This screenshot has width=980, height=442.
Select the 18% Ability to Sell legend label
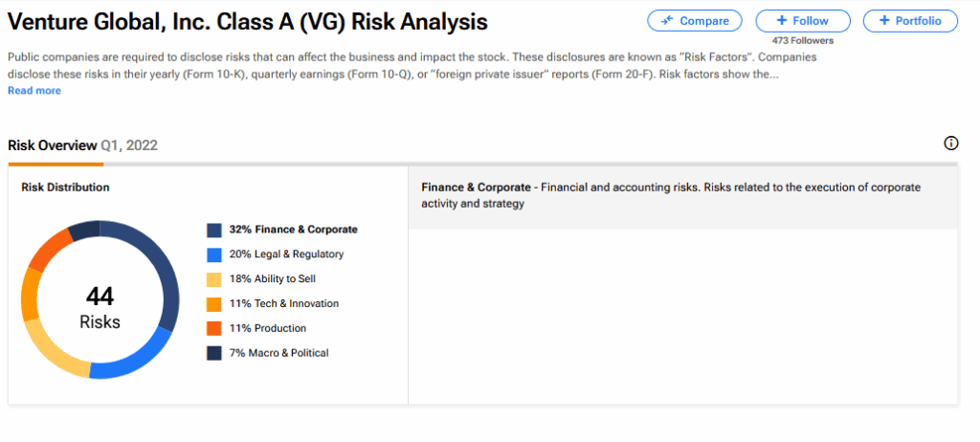tap(272, 279)
